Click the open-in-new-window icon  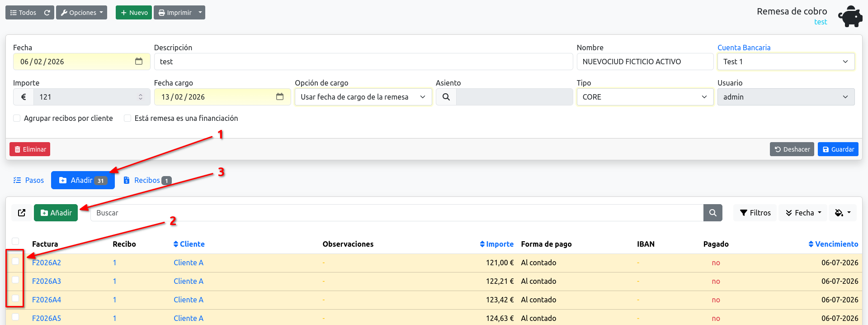click(x=22, y=213)
